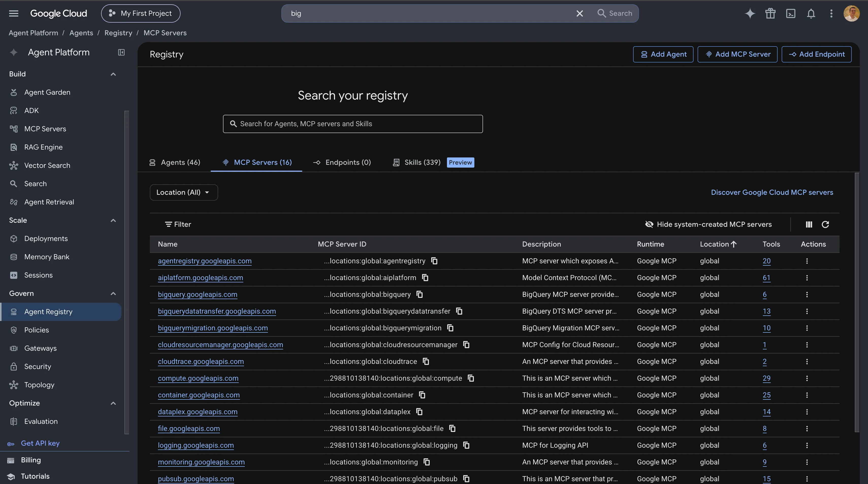Switch to the Skills (339) tab
Image resolution: width=868 pixels, height=484 pixels.
click(417, 163)
